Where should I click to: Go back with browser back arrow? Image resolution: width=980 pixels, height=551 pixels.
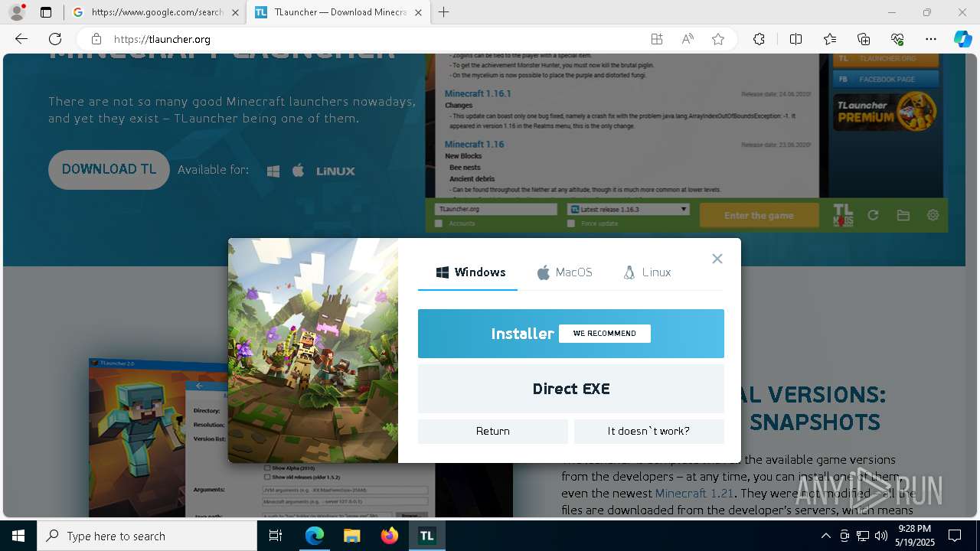(21, 39)
